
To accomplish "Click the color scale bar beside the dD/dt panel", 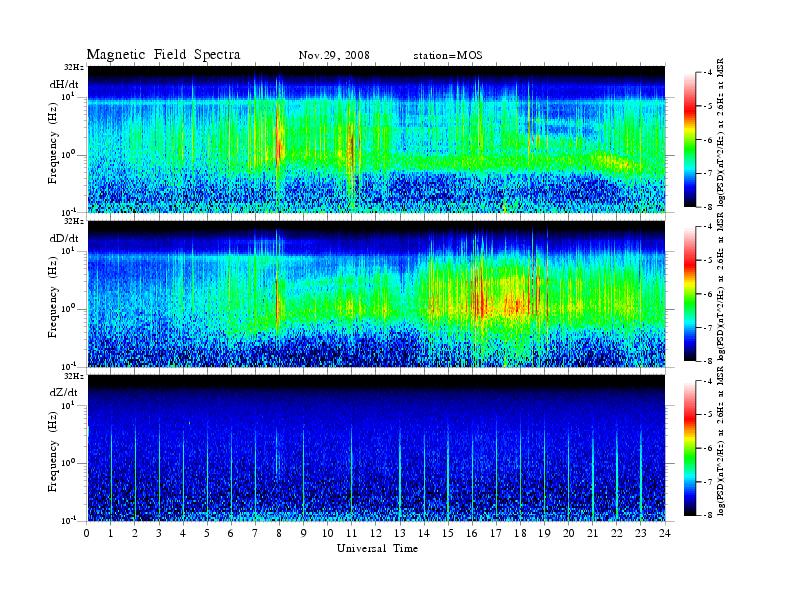I will pos(689,293).
